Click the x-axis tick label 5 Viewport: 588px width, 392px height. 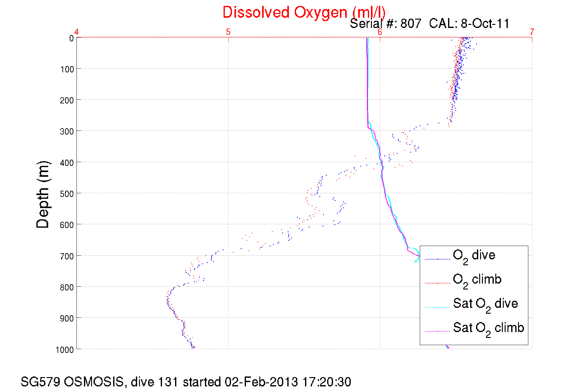click(x=228, y=32)
